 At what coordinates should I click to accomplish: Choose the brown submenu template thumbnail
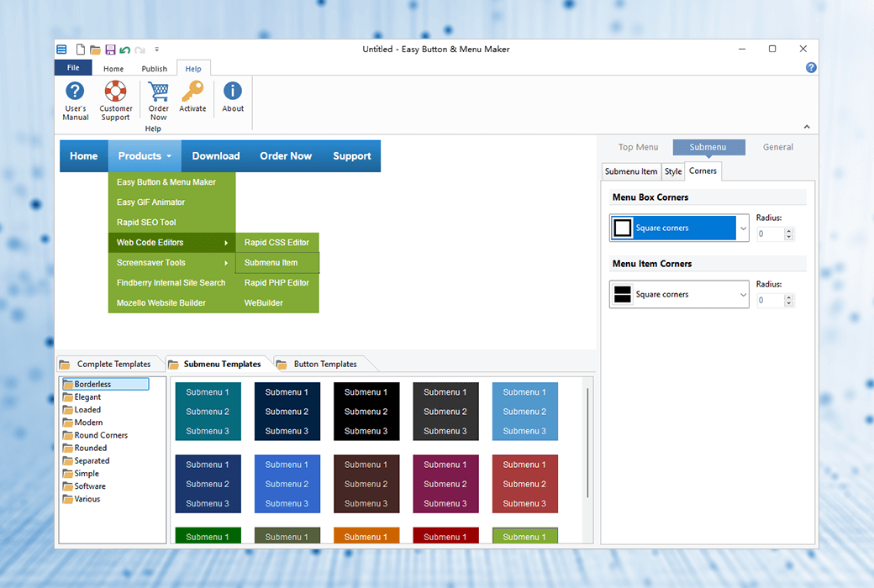(366, 484)
